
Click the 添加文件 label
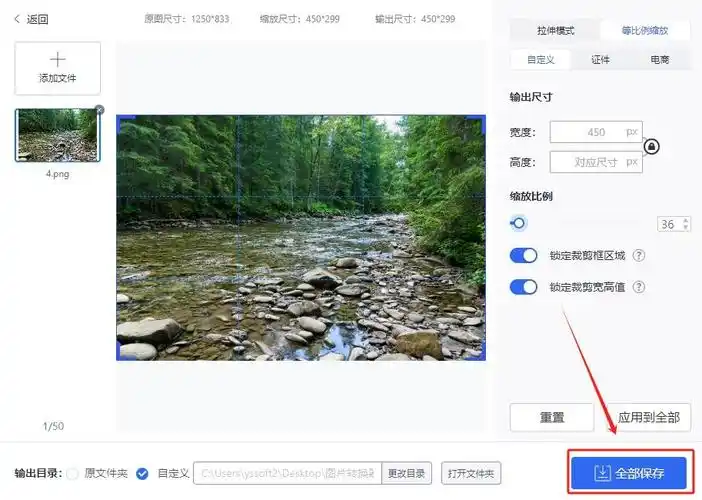[57, 78]
